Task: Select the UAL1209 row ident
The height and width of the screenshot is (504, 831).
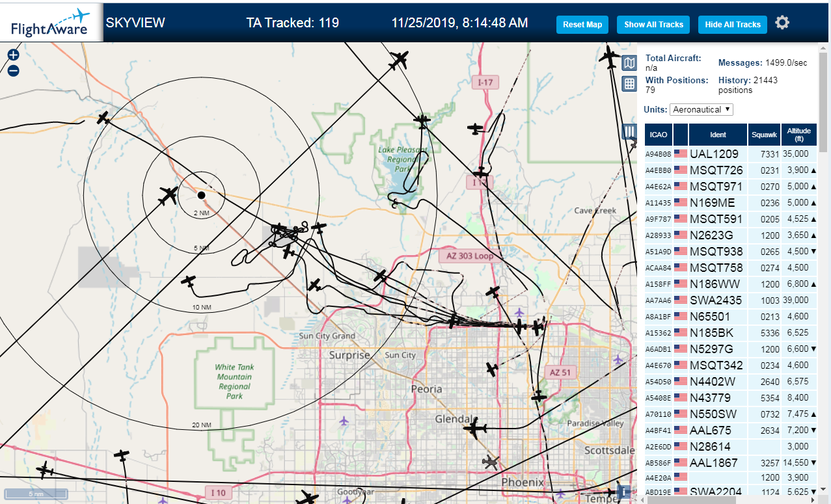Action: coord(715,154)
